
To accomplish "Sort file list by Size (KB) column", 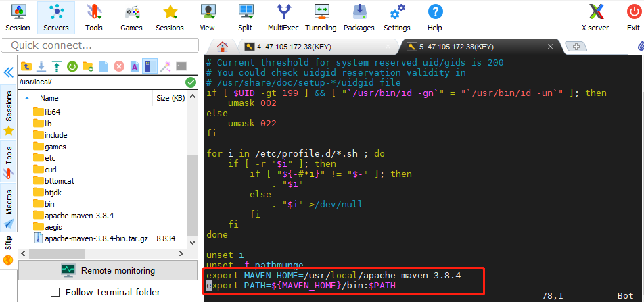I will pyautogui.click(x=171, y=98).
